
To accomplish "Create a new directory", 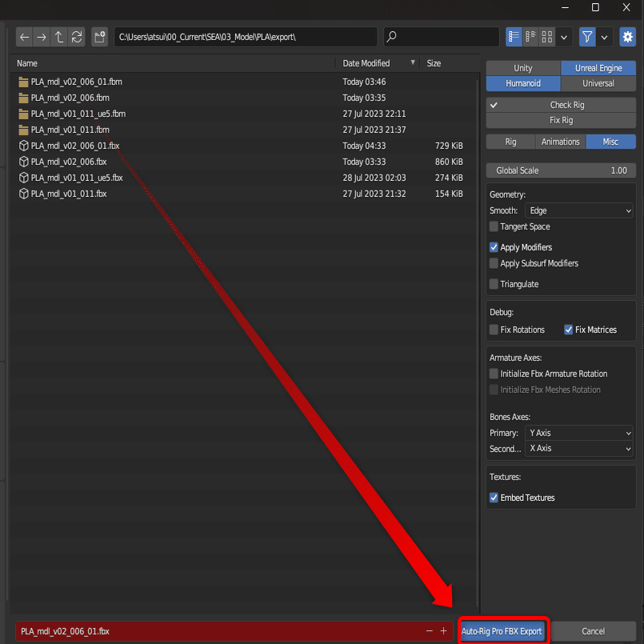I will click(100, 38).
